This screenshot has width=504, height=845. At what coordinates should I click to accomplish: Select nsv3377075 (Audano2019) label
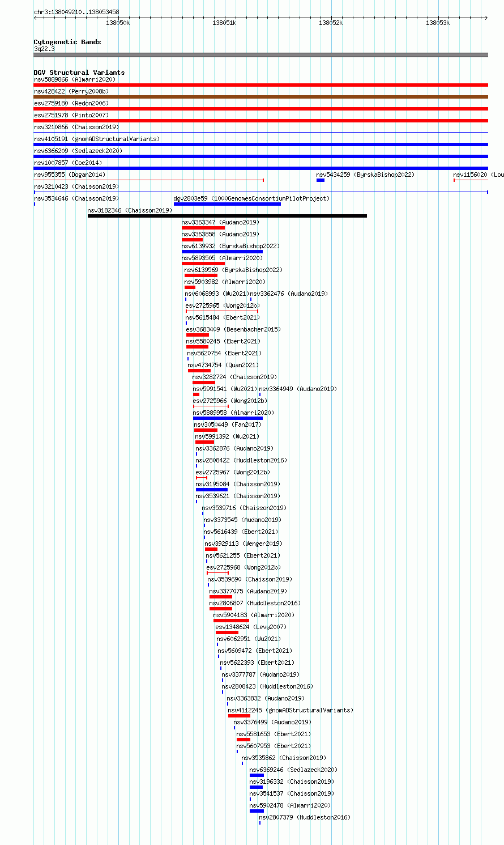pos(248,591)
